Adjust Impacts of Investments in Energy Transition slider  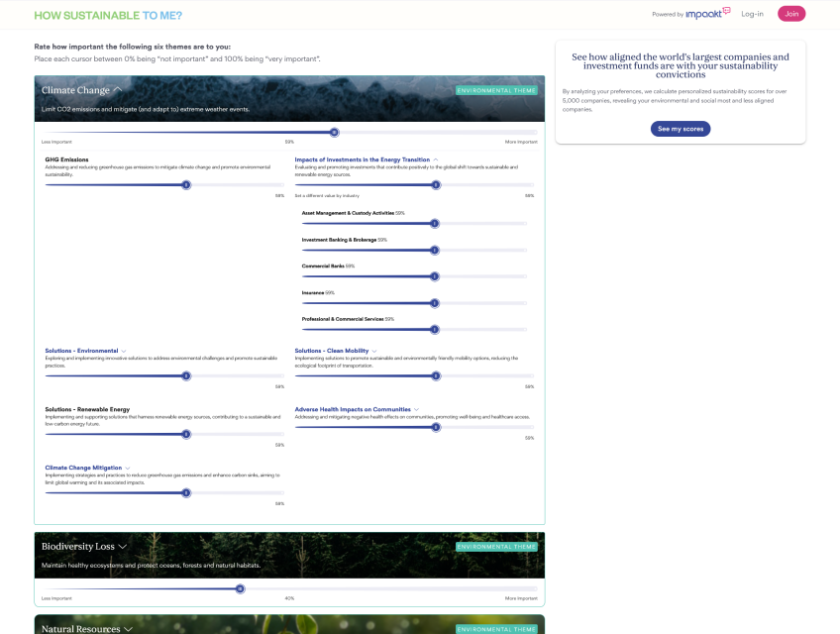pos(436,185)
